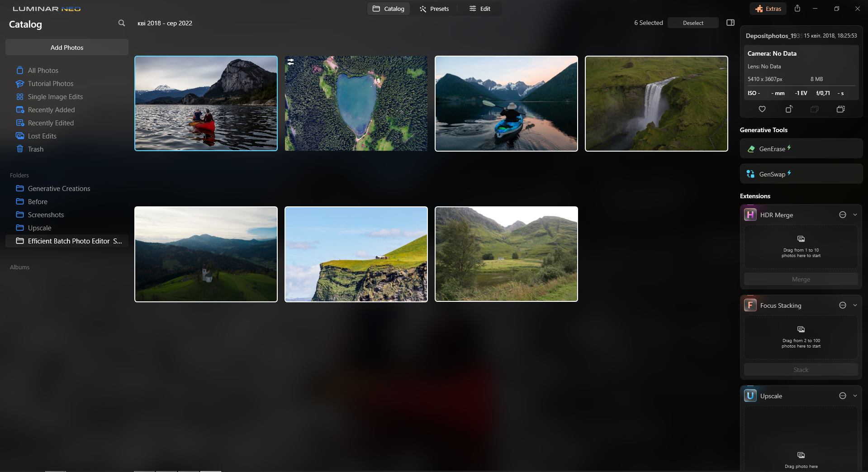This screenshot has height=472, width=868.
Task: Select the church on hill photo
Action: point(206,254)
